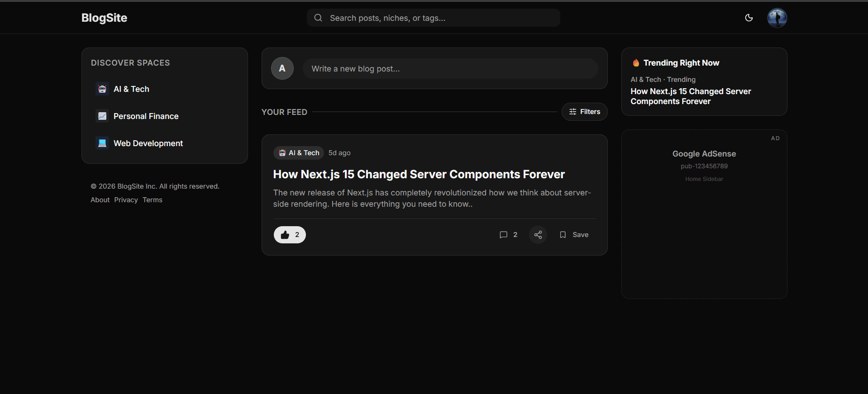The height and width of the screenshot is (394, 868).
Task: Open the Personal Finance space
Action: [165, 116]
